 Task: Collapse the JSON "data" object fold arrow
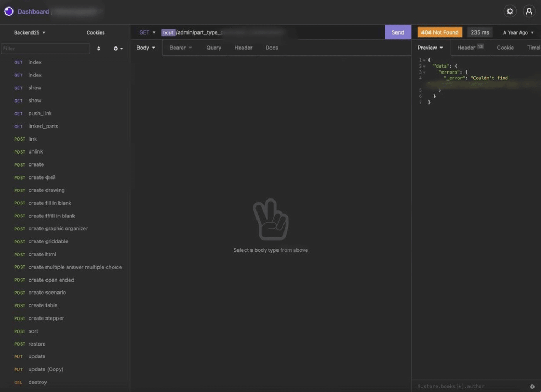[424, 66]
